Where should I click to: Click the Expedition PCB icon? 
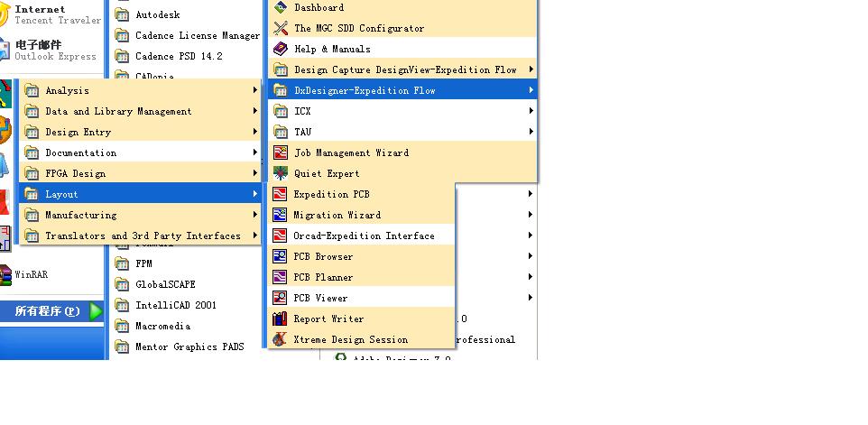pos(280,194)
